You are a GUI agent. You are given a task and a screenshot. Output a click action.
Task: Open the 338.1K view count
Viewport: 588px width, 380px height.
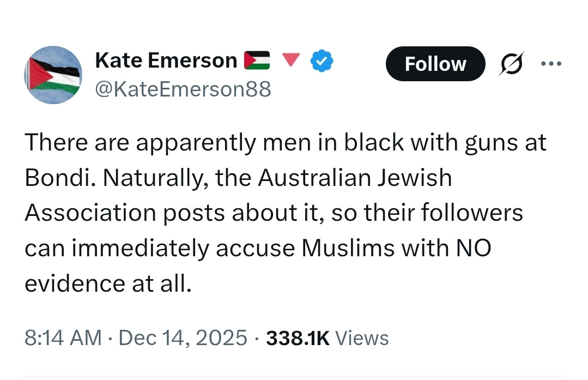click(298, 338)
